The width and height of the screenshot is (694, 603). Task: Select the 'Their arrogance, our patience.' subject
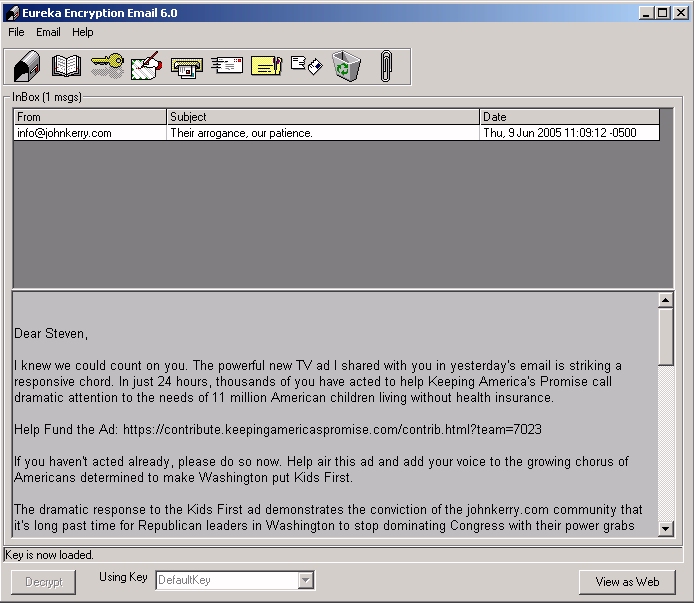tap(323, 133)
